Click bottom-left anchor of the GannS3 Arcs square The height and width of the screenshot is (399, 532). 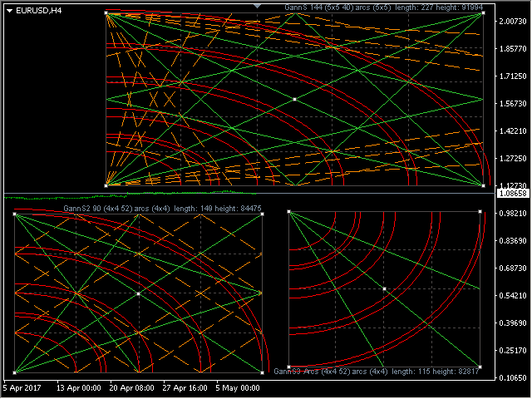click(x=289, y=367)
